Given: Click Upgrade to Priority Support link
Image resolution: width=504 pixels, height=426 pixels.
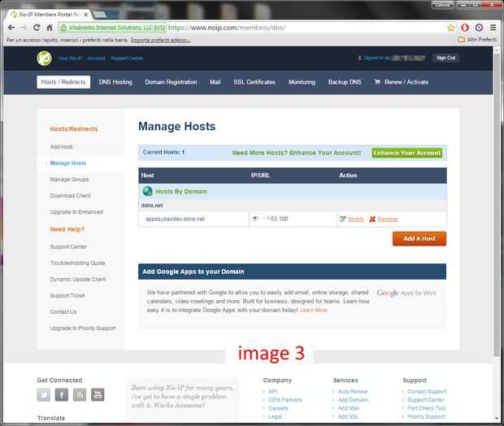Looking at the screenshot, I should (x=83, y=328).
